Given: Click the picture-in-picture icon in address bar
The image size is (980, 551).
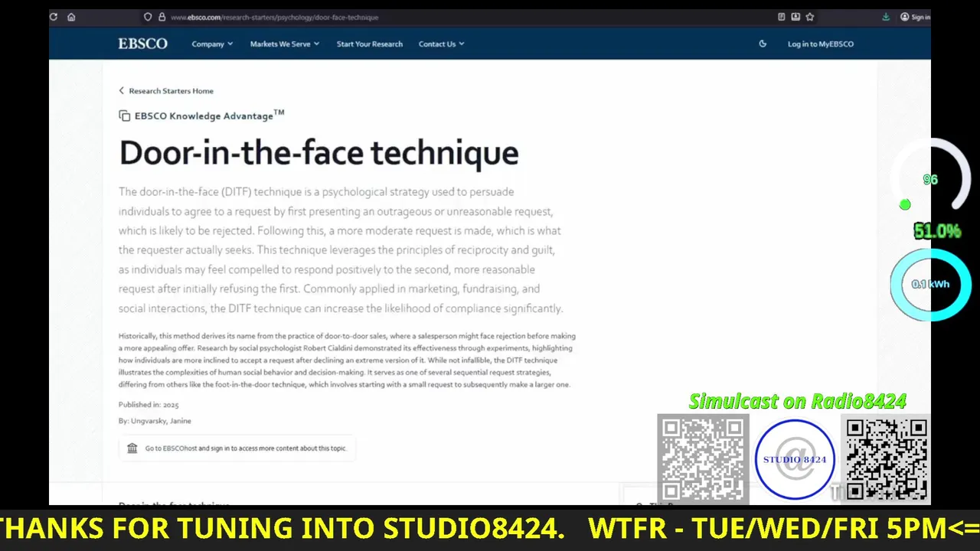Looking at the screenshot, I should click(795, 17).
